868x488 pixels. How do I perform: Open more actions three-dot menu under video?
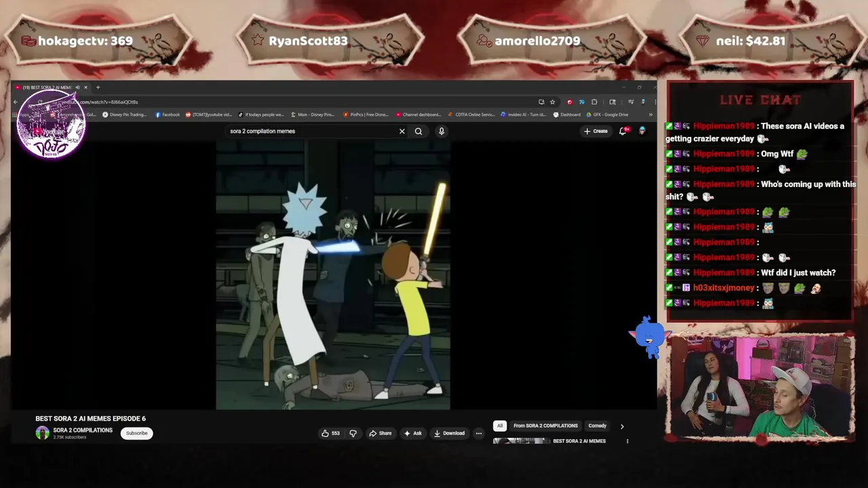479,433
